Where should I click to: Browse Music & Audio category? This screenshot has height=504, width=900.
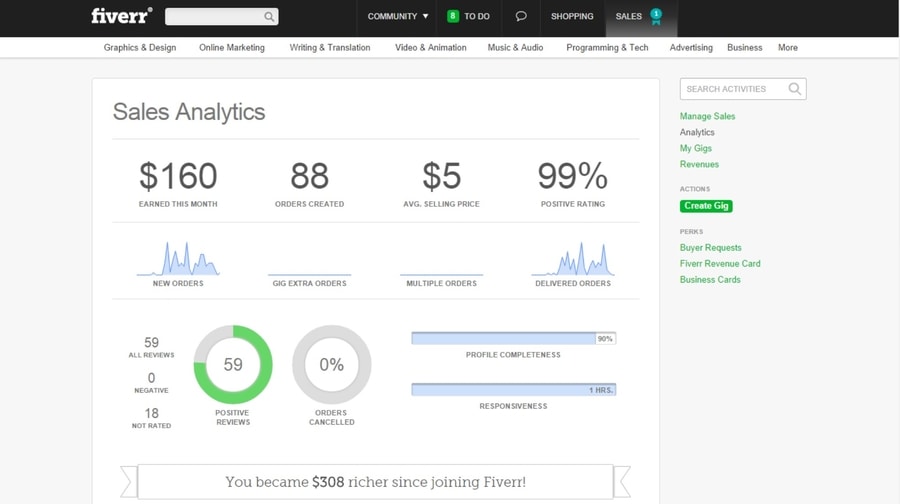click(515, 48)
